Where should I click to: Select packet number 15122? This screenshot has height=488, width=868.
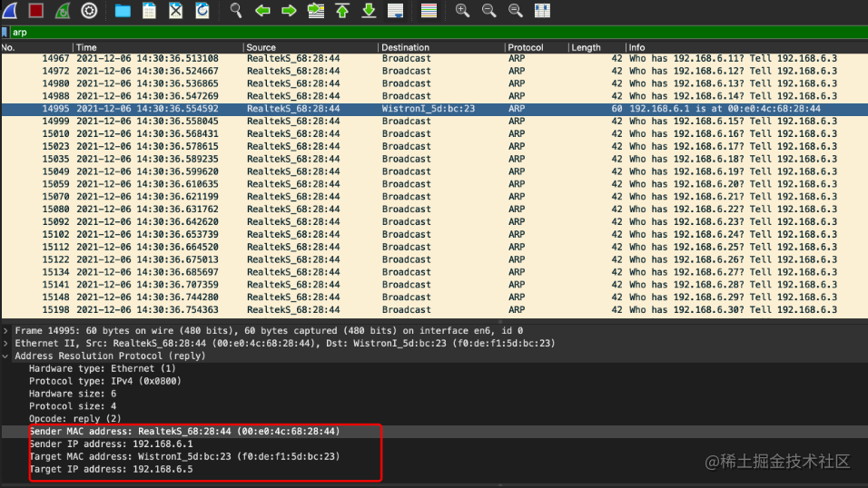tap(434, 259)
